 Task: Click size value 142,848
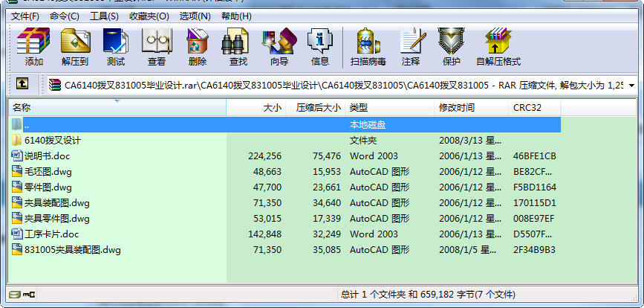(265, 234)
